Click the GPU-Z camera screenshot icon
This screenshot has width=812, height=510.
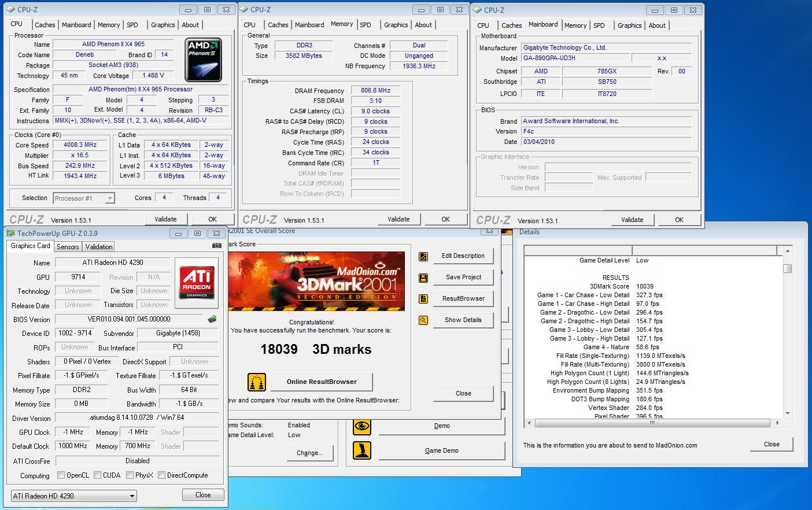tap(217, 246)
